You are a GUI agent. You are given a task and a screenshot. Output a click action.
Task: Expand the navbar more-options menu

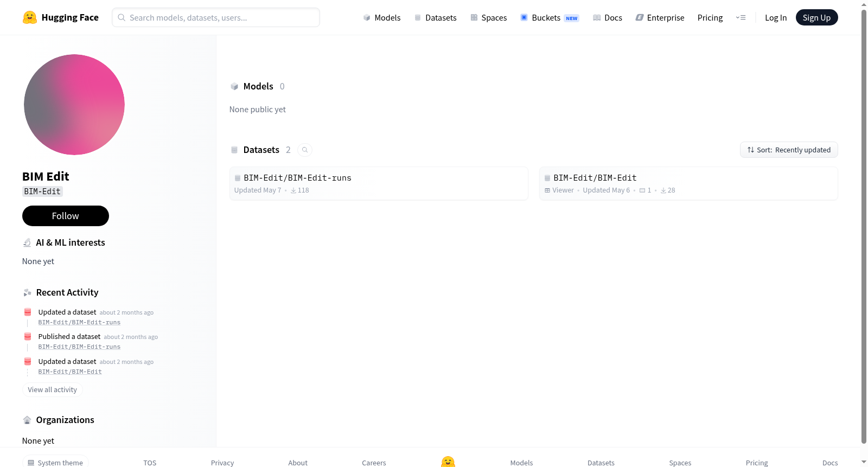click(x=741, y=18)
